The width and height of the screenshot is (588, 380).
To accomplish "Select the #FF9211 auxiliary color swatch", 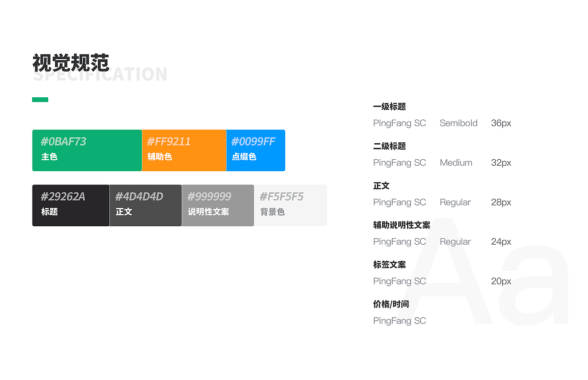I will [184, 150].
